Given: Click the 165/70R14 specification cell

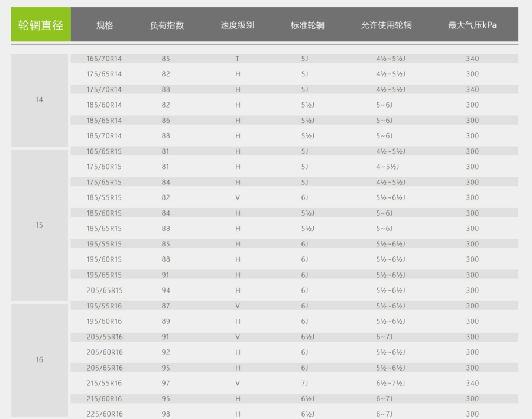Looking at the screenshot, I should 104,59.
